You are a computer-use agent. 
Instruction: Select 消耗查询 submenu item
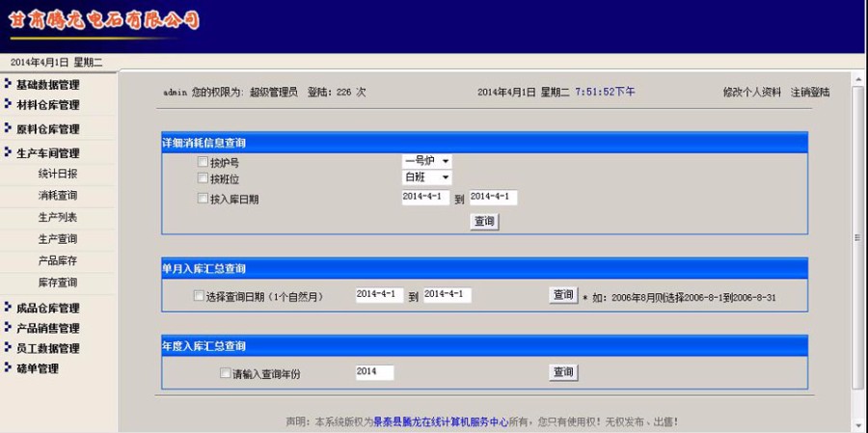(58, 196)
